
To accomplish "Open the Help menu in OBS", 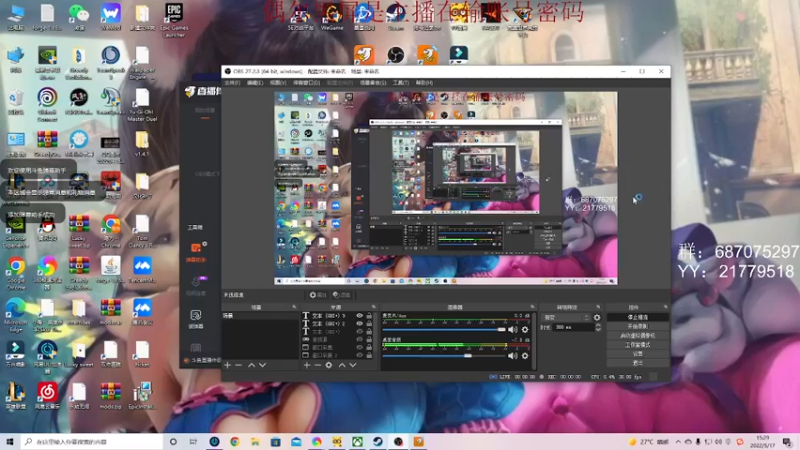I will pyautogui.click(x=424, y=83).
